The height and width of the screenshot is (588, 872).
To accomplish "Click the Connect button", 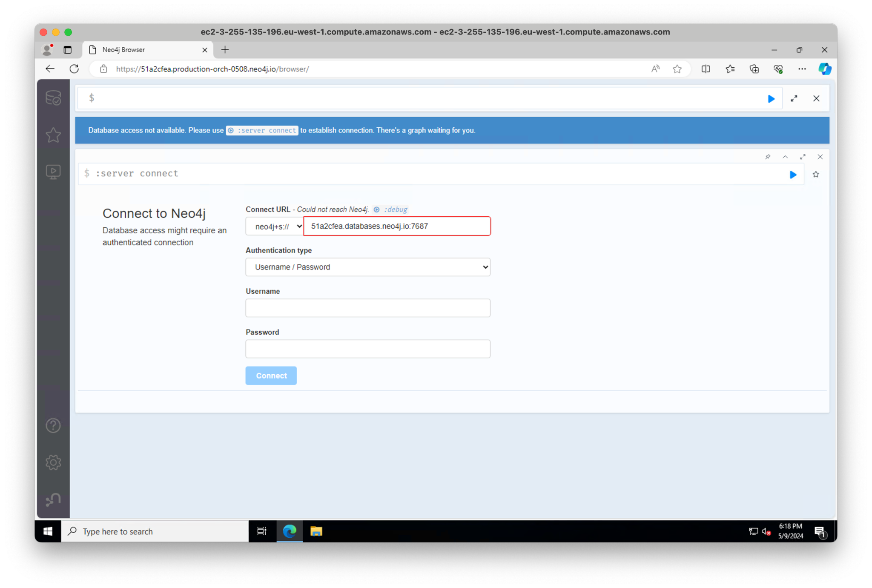I will (x=271, y=376).
